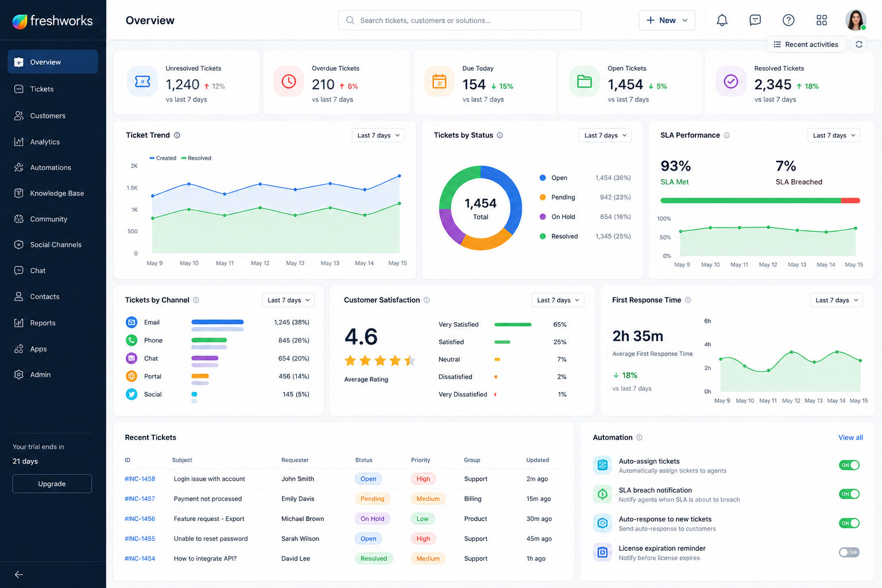The height and width of the screenshot is (588, 882).
Task: Click the Portal channel globe icon
Action: [131, 376]
